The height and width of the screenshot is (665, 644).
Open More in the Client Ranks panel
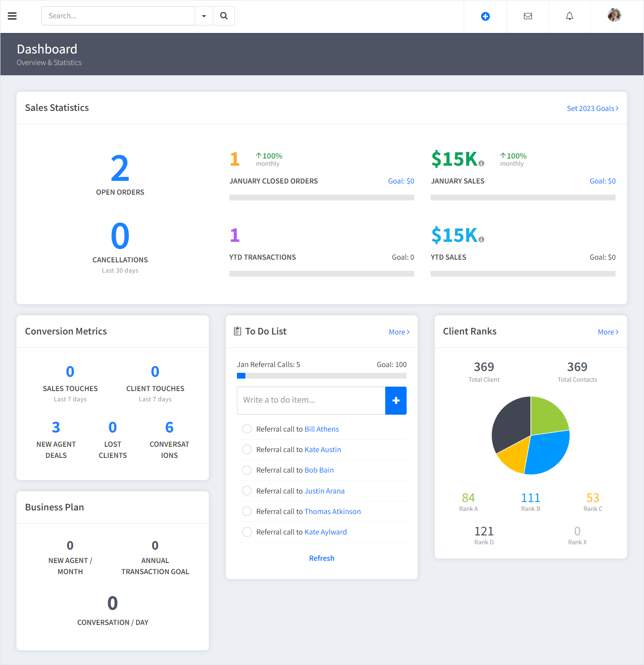[x=608, y=332]
